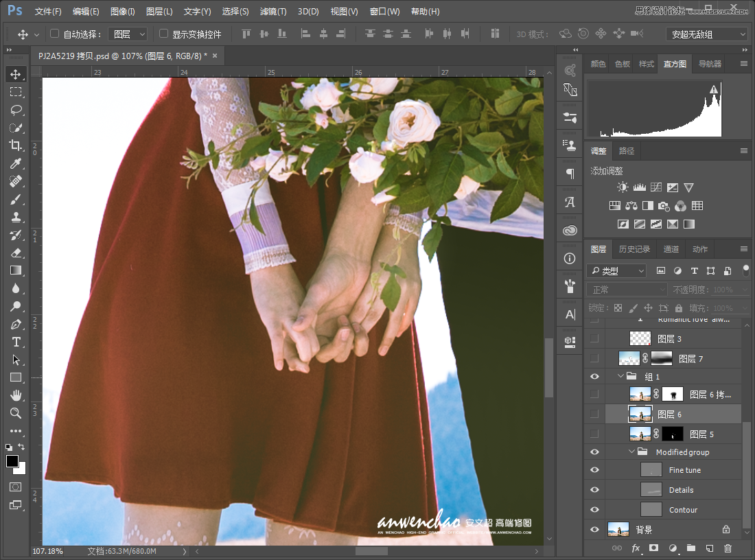Open the Layers panel options menu
The image size is (755, 560).
[744, 249]
